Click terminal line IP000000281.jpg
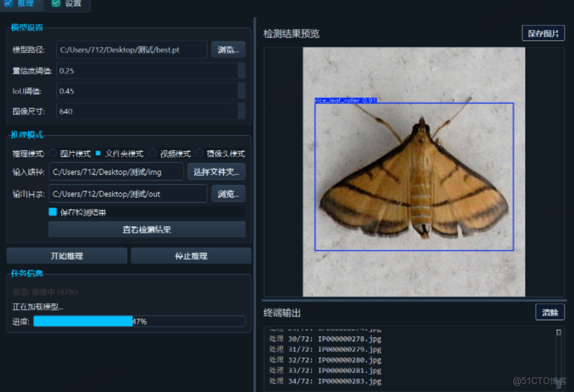The width and height of the screenshot is (574, 392). (x=325, y=371)
